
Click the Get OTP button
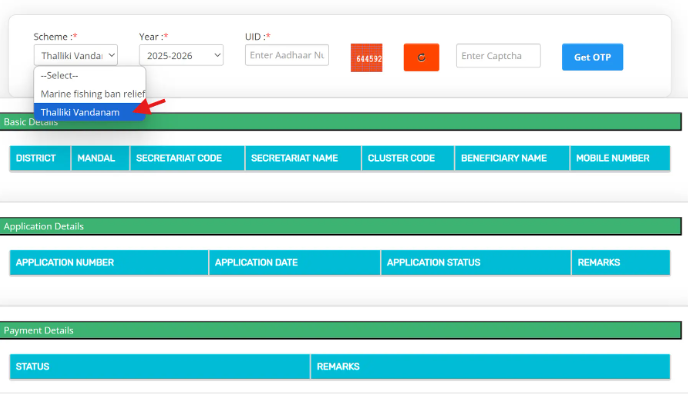coord(592,57)
